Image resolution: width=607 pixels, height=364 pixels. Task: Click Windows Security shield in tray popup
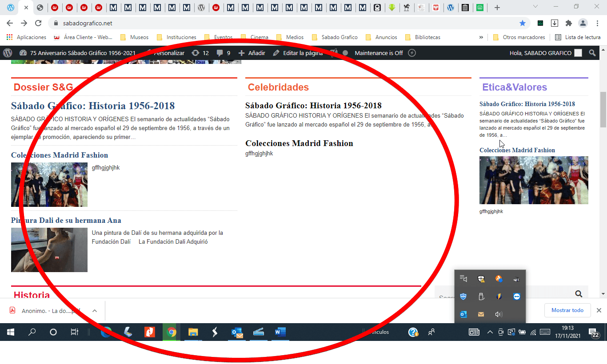(481, 279)
